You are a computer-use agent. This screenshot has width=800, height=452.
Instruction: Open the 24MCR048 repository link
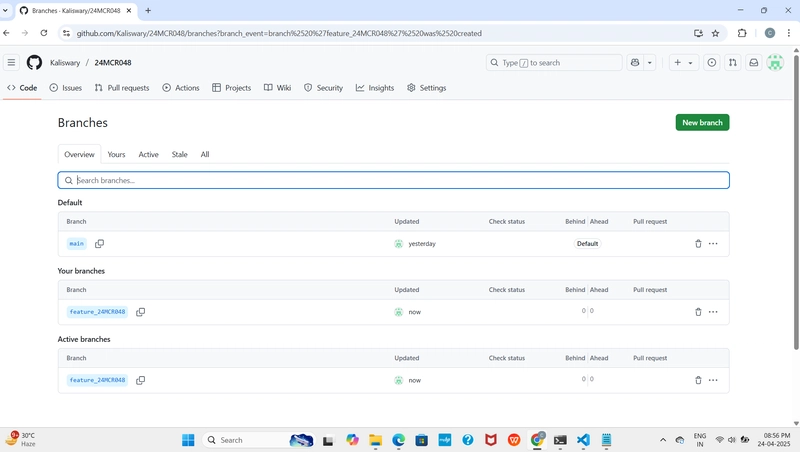[x=113, y=63]
